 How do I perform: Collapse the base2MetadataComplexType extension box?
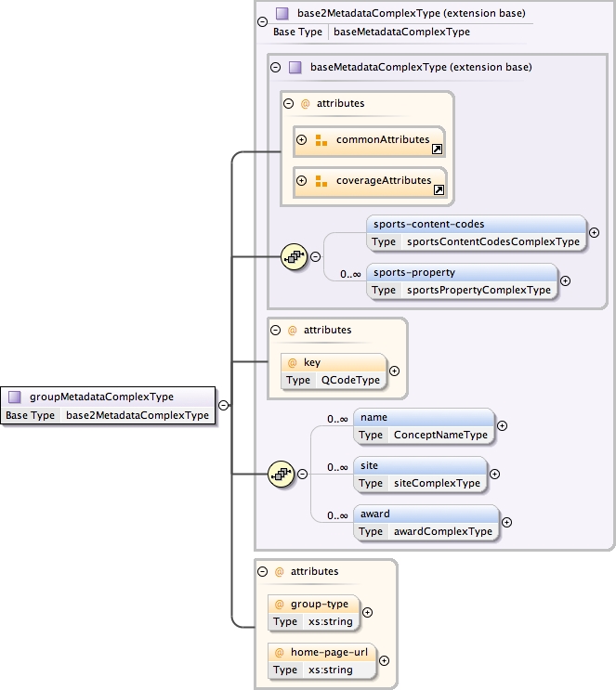pyautogui.click(x=262, y=20)
